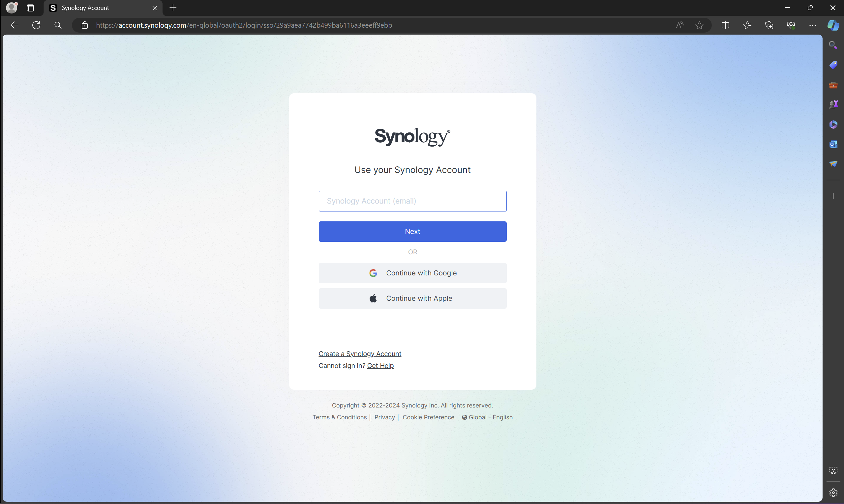844x504 pixels.
Task: Open the Favorites list icon
Action: point(747,25)
